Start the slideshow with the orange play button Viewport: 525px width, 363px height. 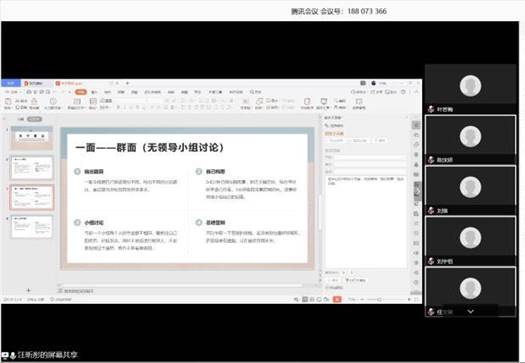[x=337, y=299]
